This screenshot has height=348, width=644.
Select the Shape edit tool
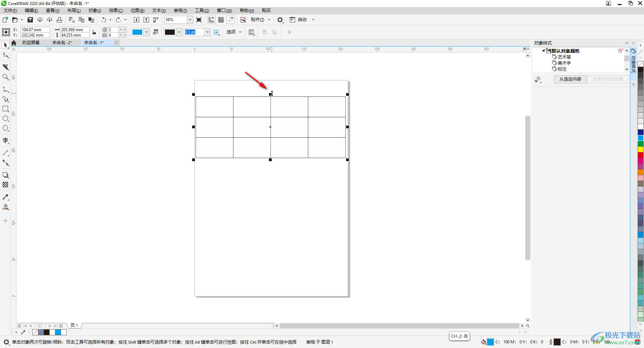(5, 55)
